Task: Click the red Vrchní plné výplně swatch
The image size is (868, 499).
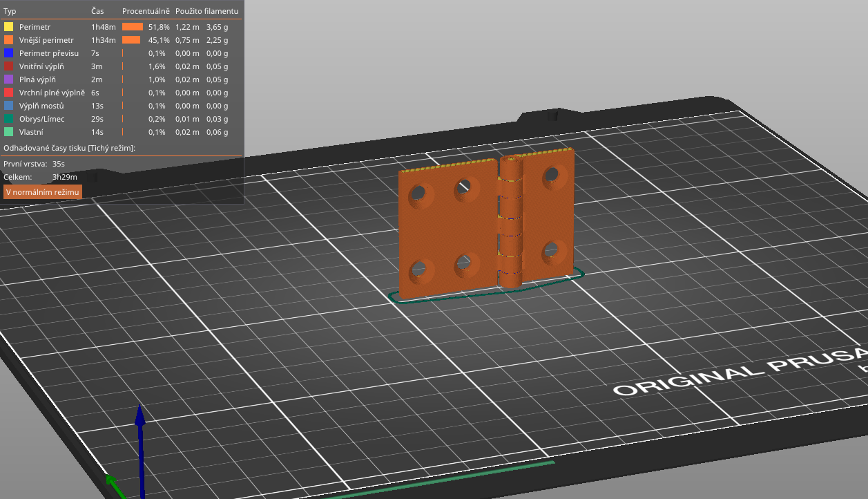Action: click(8, 92)
